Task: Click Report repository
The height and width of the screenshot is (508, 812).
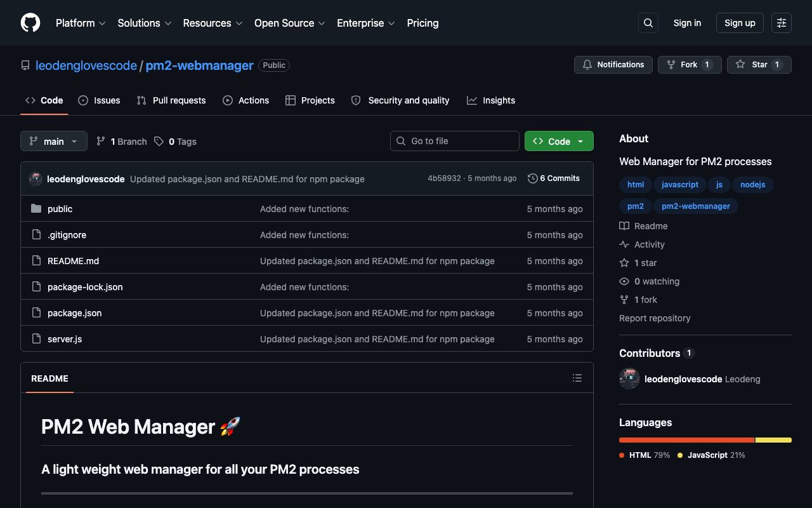Action: coord(655,318)
